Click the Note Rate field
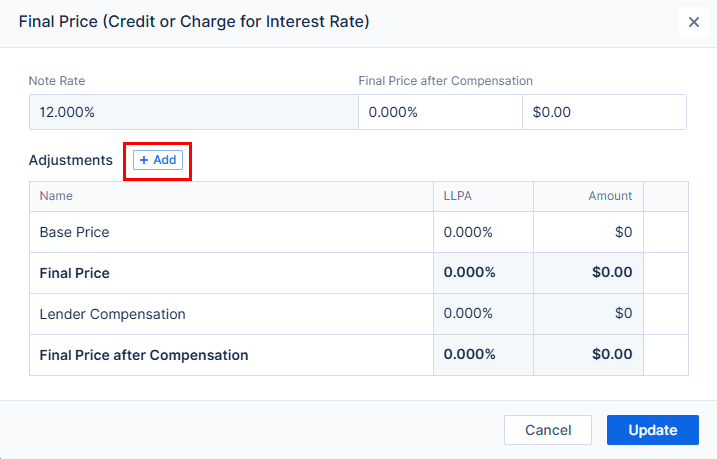717x459 pixels. pyautogui.click(x=193, y=112)
